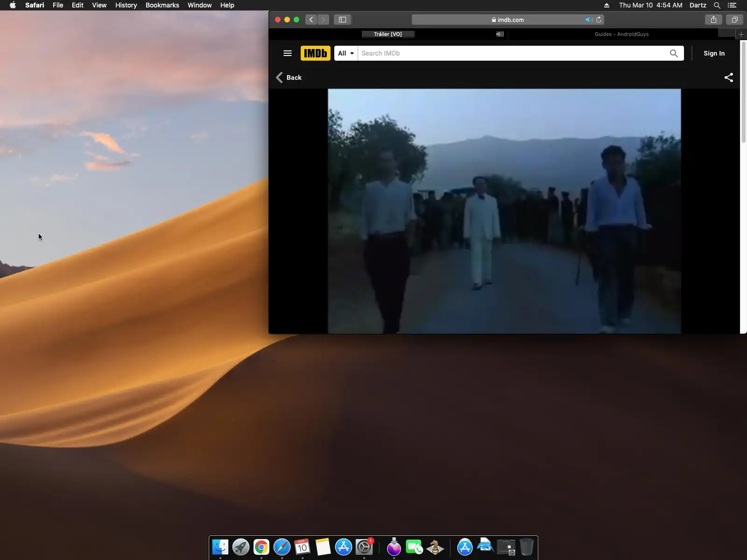This screenshot has height=560, width=747.
Task: Expand the All search category dropdown
Action: [346, 53]
